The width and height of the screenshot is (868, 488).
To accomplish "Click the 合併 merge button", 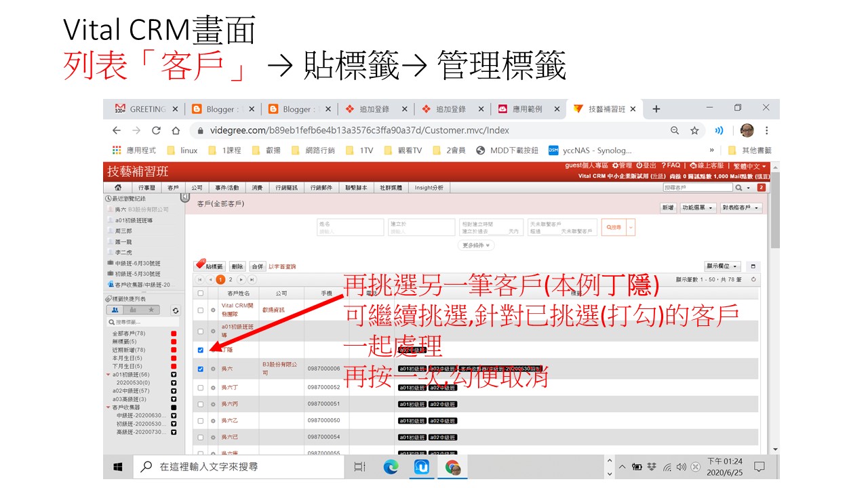I will click(x=258, y=267).
